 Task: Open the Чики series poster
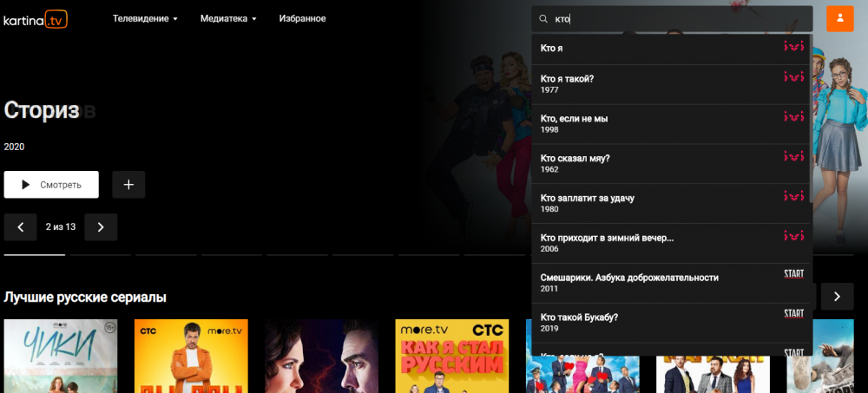pos(61,356)
